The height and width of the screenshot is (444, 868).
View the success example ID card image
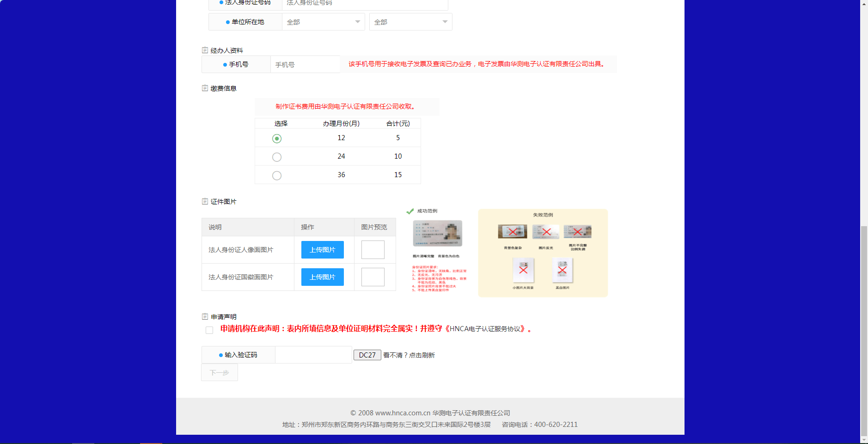tap(437, 234)
